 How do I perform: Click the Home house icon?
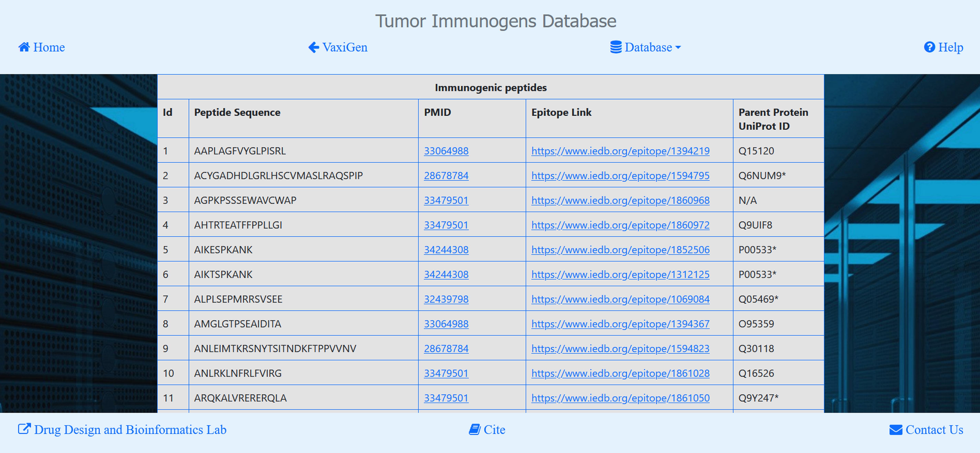24,47
